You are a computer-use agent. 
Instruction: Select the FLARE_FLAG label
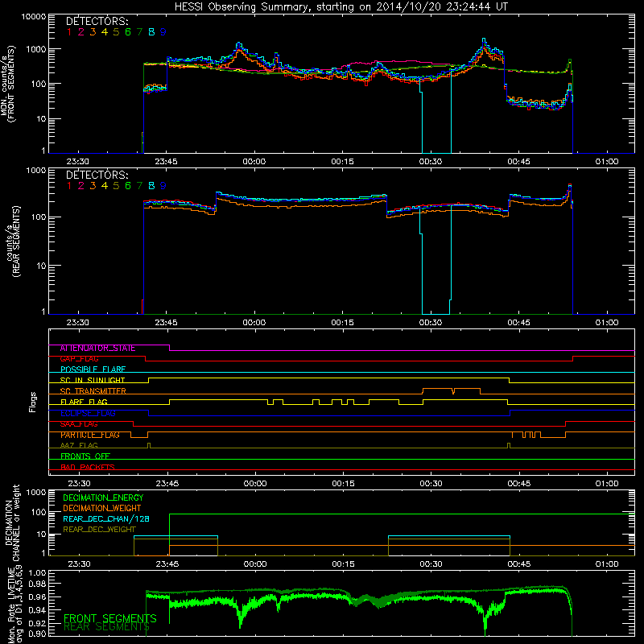[84, 402]
